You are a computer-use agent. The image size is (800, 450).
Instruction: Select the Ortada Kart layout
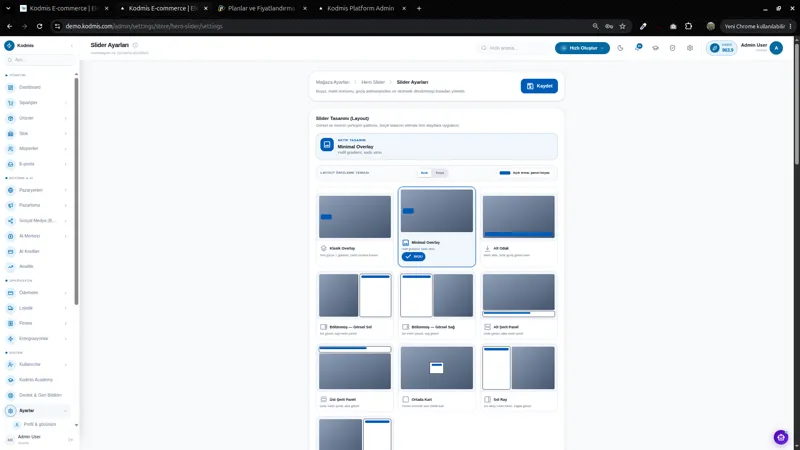[x=437, y=377]
